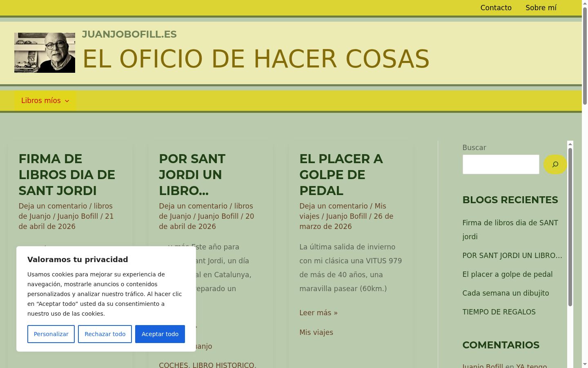Click Juanjo Bofill author link on EL PLACER post
The image size is (588, 368).
click(x=346, y=216)
